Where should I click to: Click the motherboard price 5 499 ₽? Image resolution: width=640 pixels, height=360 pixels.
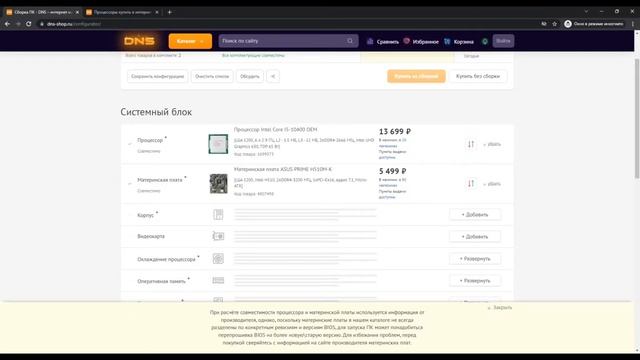[392, 171]
